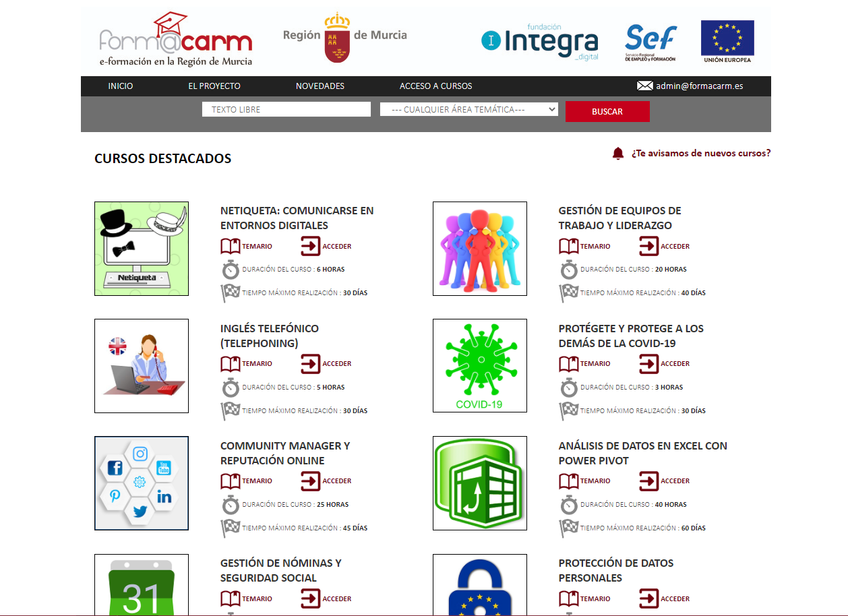Viewport: 848px width, 616px height.
Task: Click the stopwatch icon for Netiqueta duration
Action: (x=231, y=270)
